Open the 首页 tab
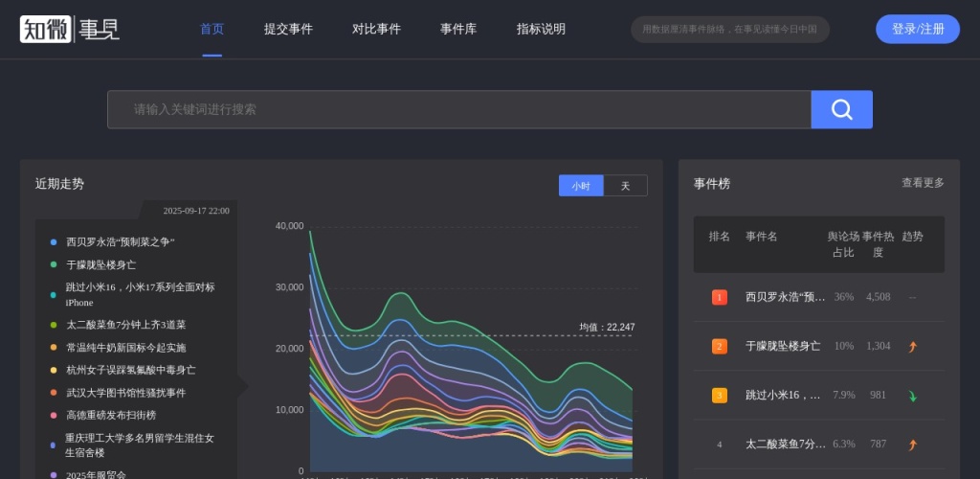 pyautogui.click(x=212, y=29)
